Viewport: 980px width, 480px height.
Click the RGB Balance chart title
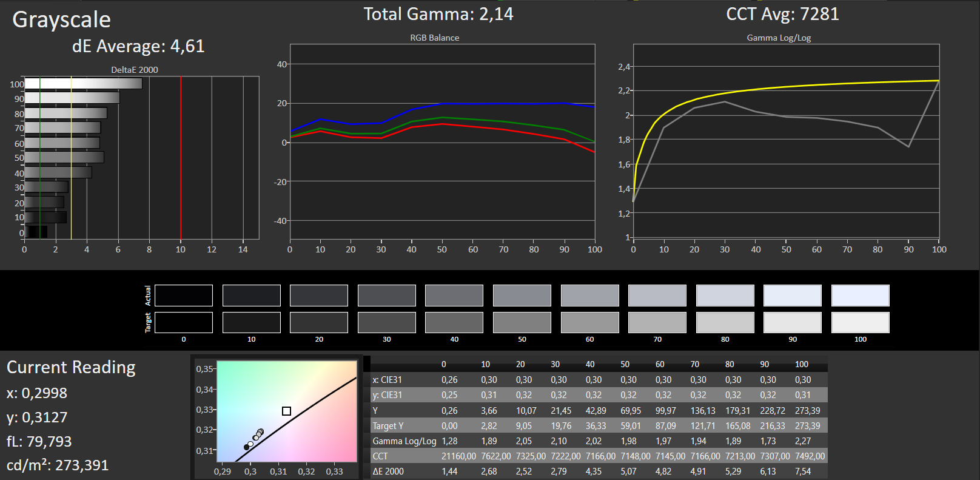(435, 38)
